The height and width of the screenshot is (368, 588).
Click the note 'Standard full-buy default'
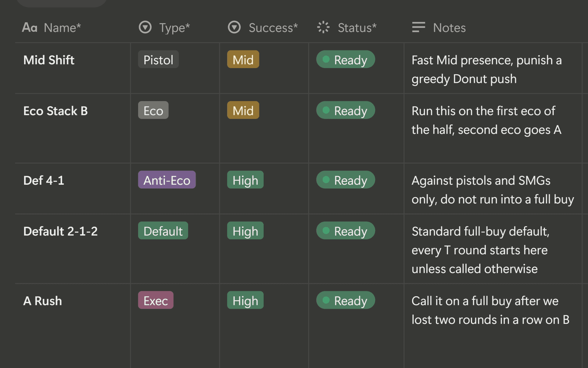[x=480, y=250]
